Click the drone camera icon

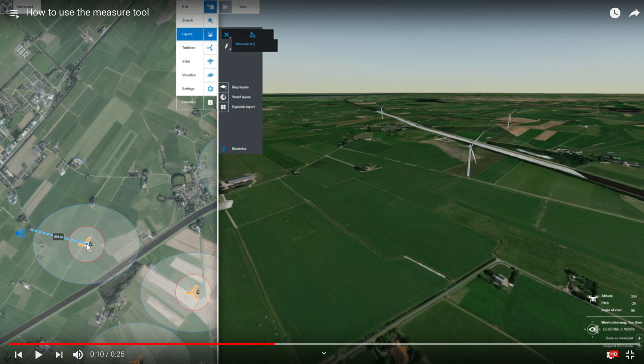pos(593,299)
